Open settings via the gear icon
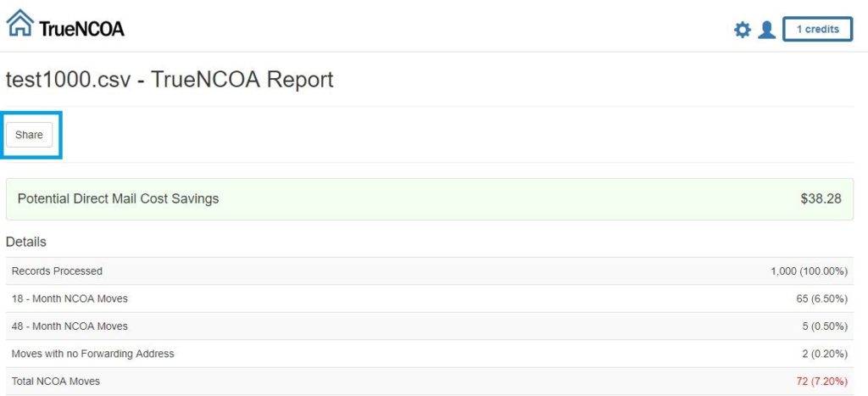 (x=742, y=30)
